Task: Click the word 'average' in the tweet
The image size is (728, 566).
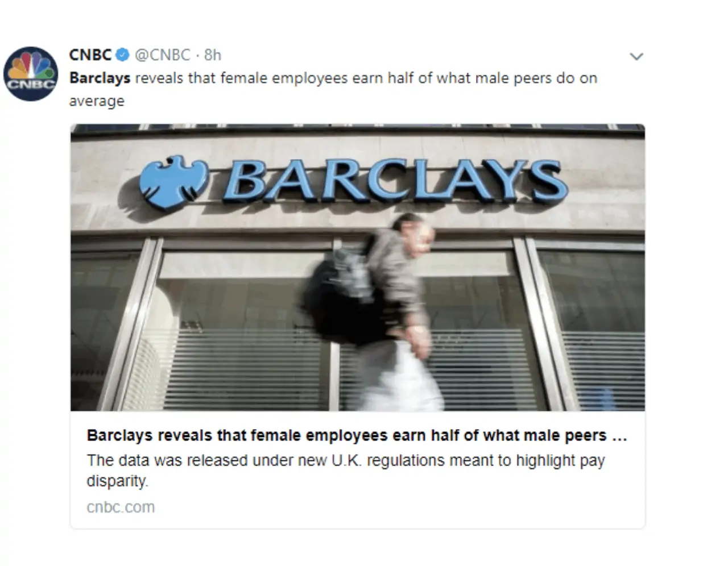Action: point(97,101)
